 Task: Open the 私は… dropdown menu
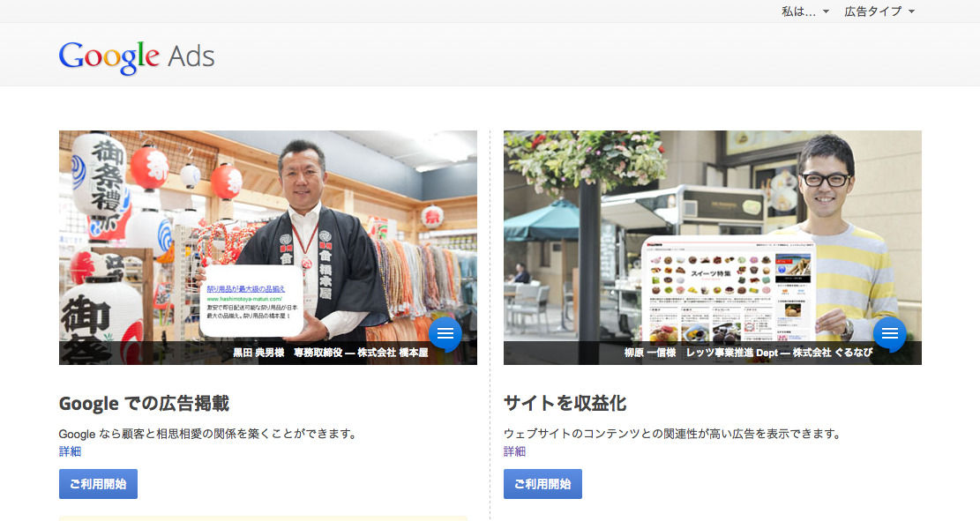point(805,11)
